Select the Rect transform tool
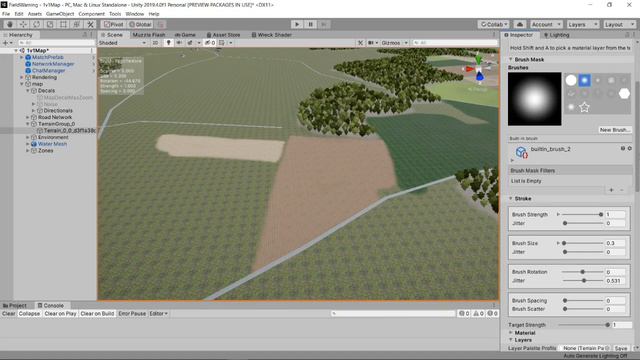The width and height of the screenshot is (640, 360). click(x=63, y=24)
